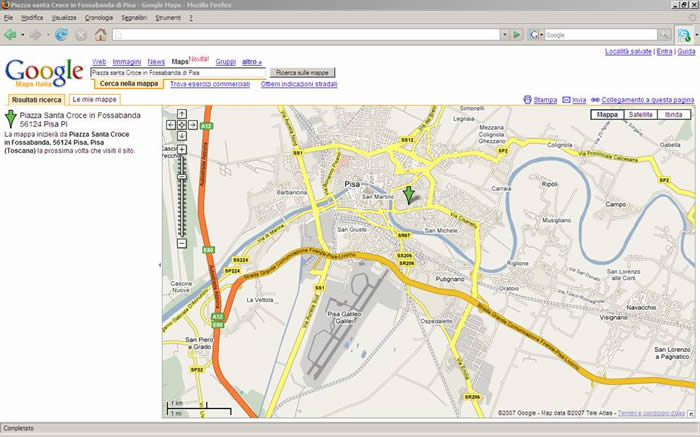Click the zoom slider track near bottom
700x437 pixels.
[x=182, y=232]
